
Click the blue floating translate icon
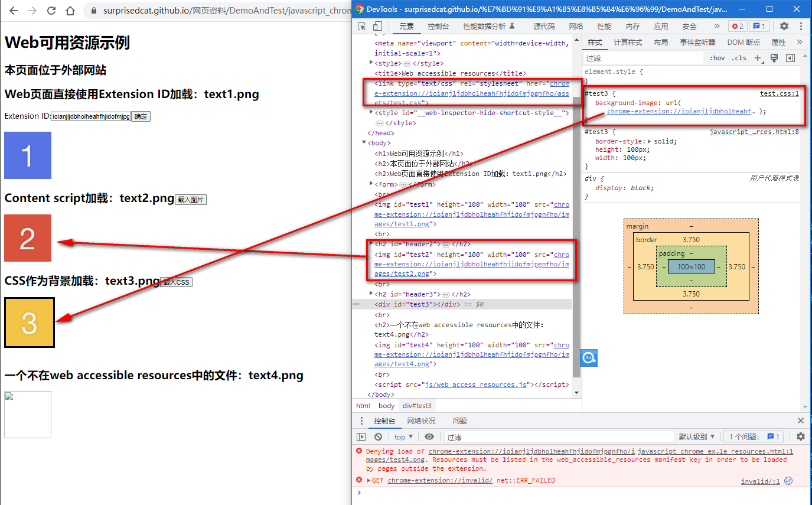click(x=589, y=357)
